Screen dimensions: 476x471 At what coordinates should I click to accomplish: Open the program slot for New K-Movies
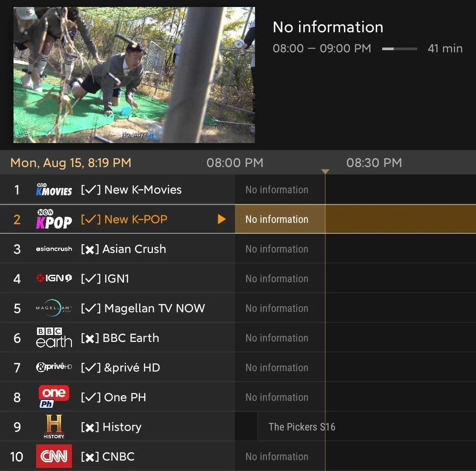[356, 190]
